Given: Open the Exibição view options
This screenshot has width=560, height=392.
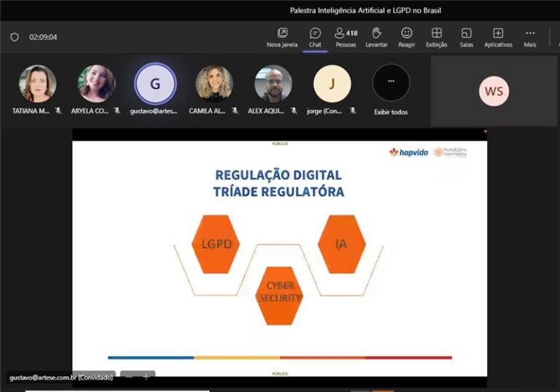Looking at the screenshot, I should pos(436,37).
